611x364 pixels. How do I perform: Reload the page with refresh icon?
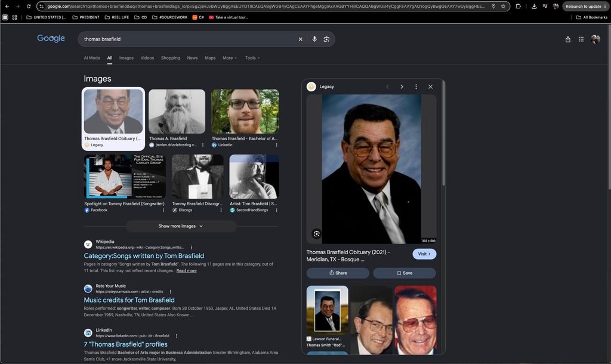(x=29, y=6)
